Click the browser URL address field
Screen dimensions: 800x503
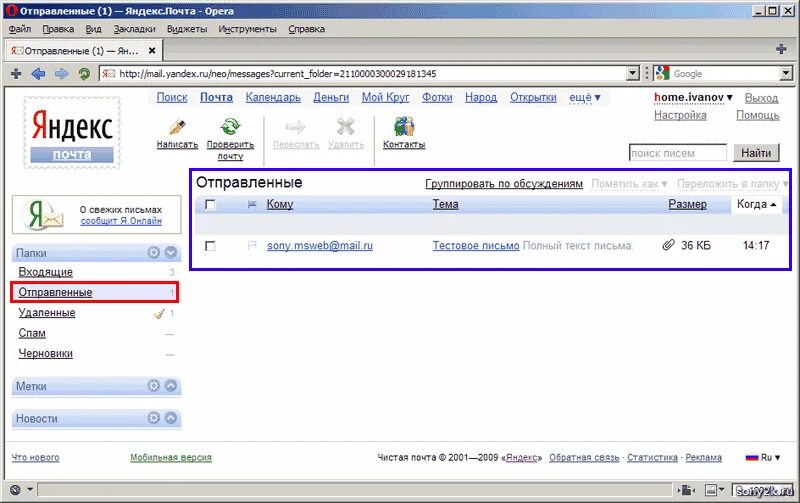(x=363, y=73)
